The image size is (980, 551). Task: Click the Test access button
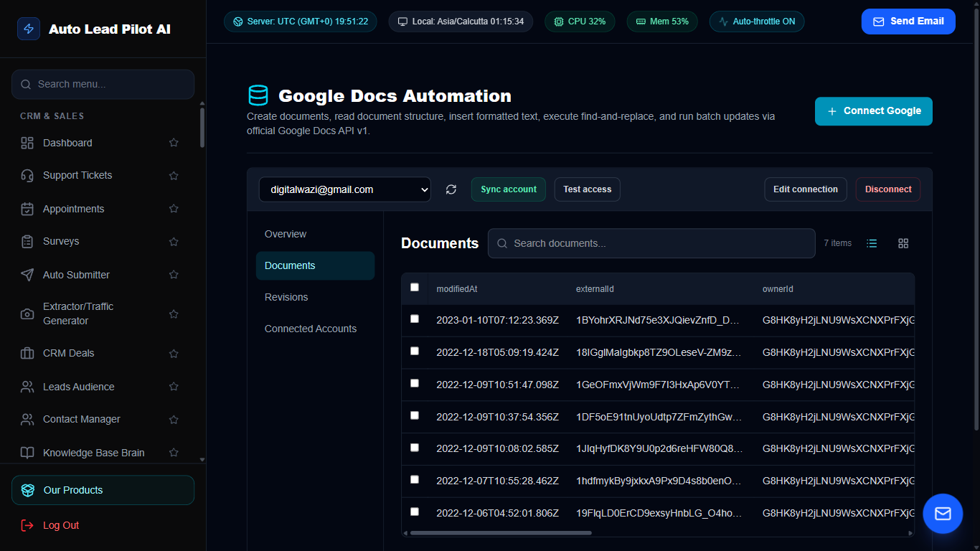tap(588, 189)
